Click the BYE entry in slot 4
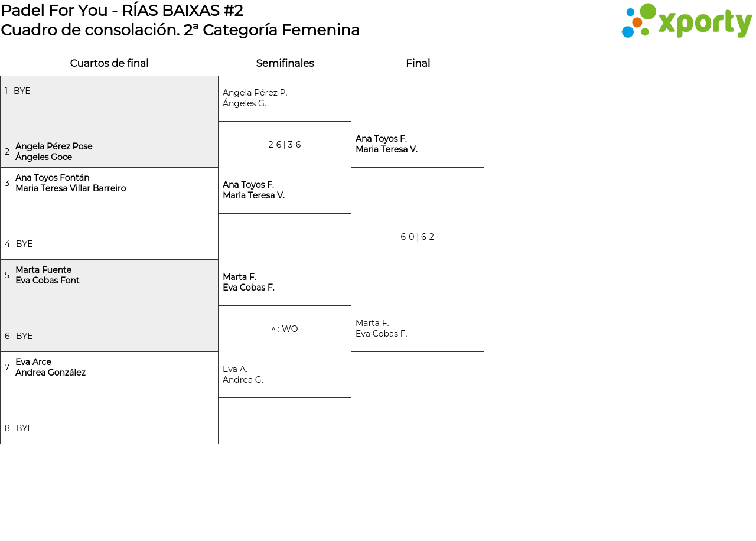The width and height of the screenshot is (756, 541). tap(24, 244)
